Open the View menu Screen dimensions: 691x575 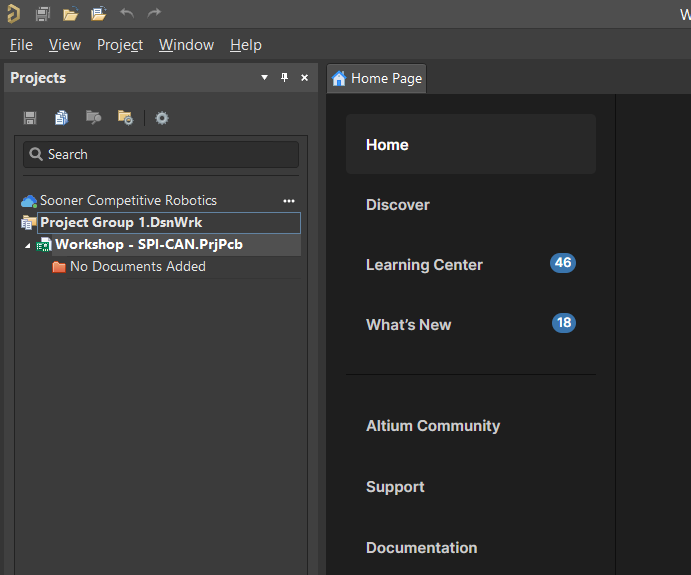pos(65,45)
